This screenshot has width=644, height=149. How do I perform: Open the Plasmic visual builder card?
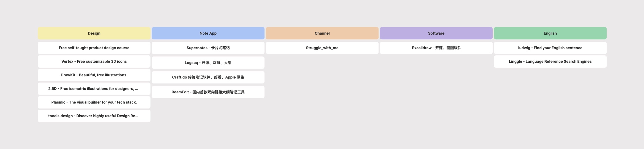94,102
